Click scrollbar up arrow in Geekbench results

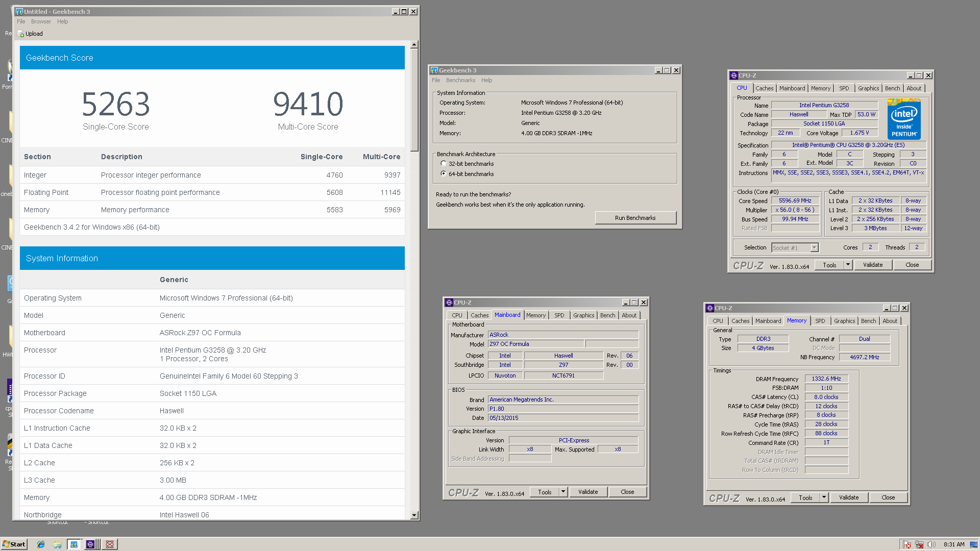(x=414, y=45)
